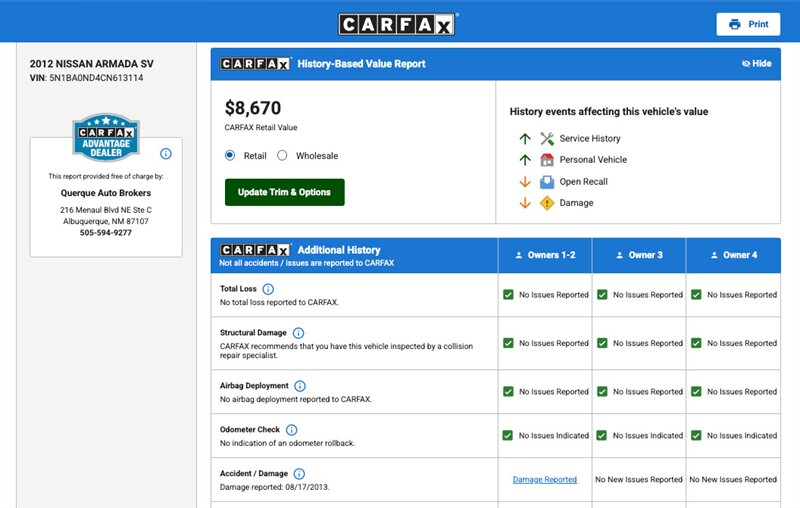This screenshot has height=508, width=800.
Task: Click No New Issues Reported for Owner 3
Action: [639, 479]
